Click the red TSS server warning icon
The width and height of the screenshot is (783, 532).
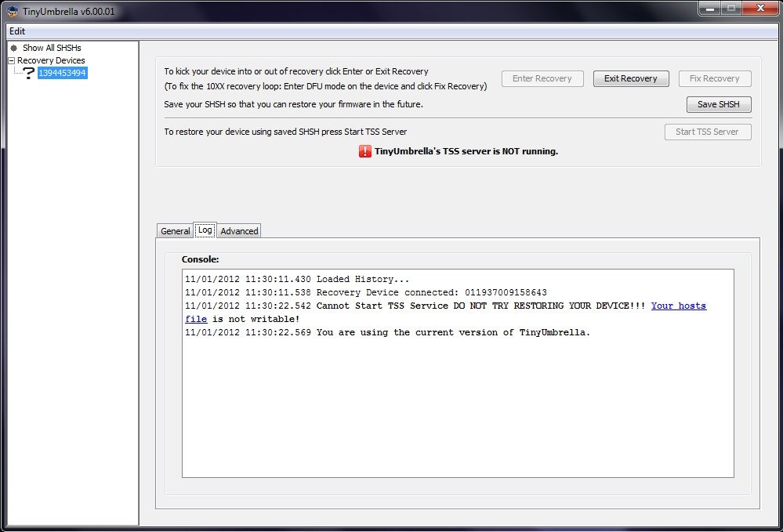pyautogui.click(x=365, y=151)
